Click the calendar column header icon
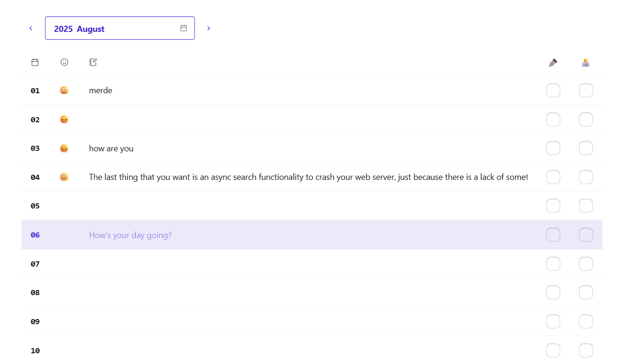The image size is (623, 364). (x=35, y=62)
